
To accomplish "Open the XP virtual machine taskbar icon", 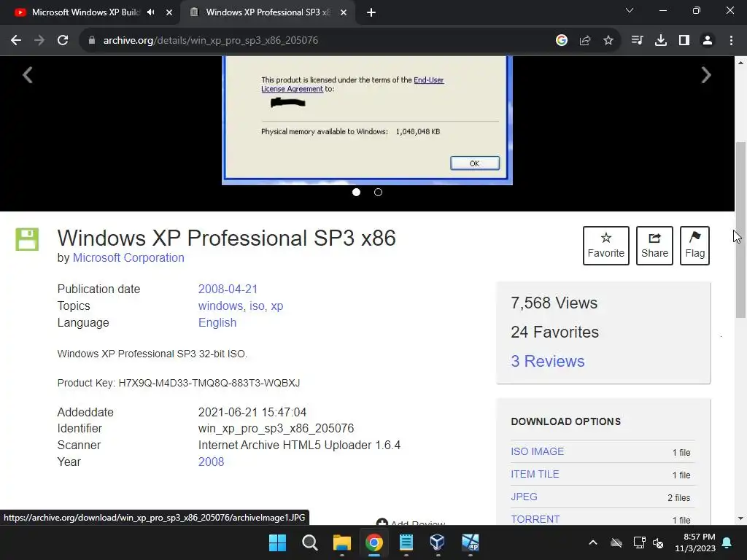I will (x=471, y=542).
